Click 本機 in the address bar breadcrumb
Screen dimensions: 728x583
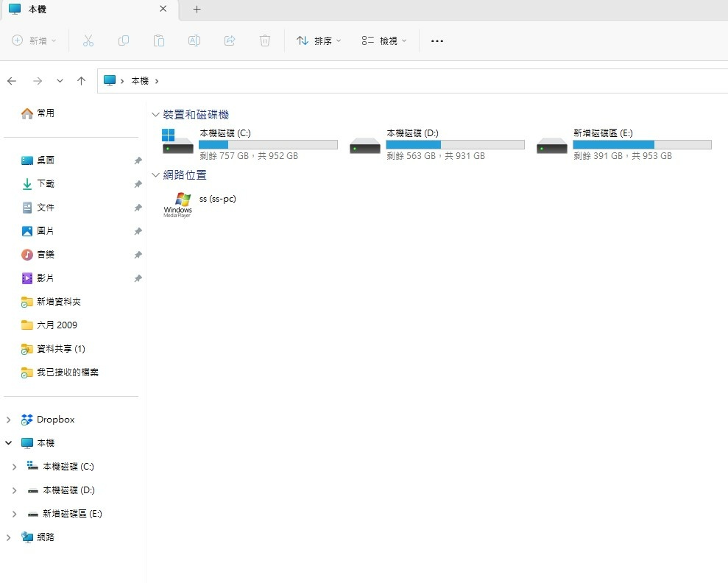coord(140,81)
